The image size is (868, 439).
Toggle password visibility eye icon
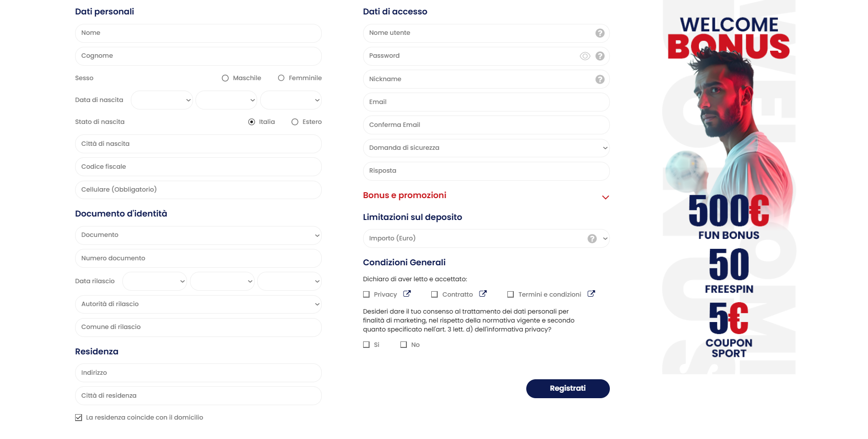tap(585, 56)
